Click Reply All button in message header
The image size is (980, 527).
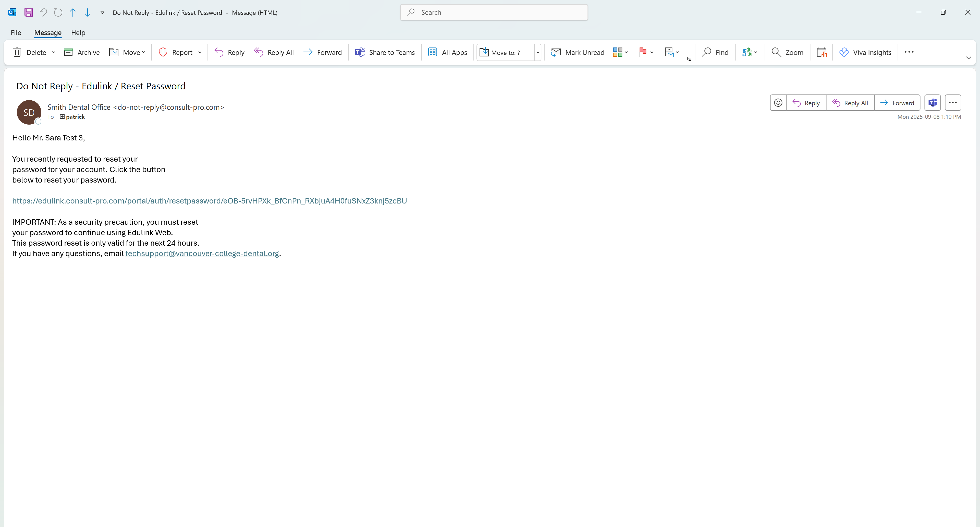[x=850, y=103]
